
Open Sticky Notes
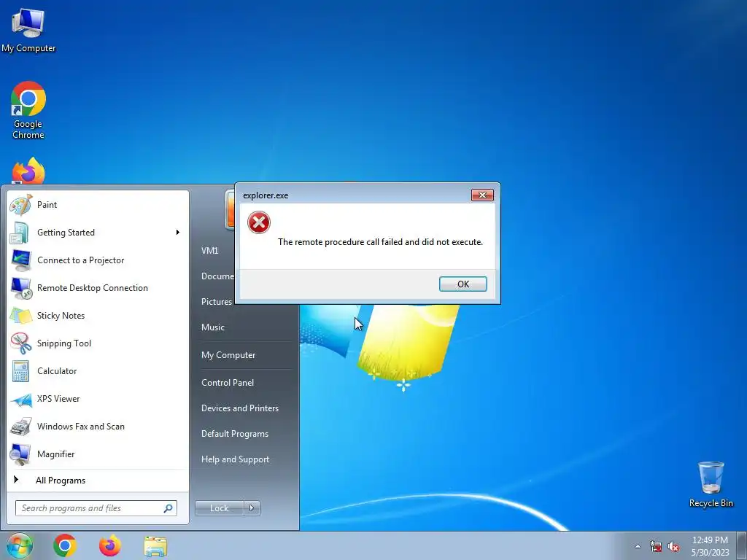(x=98, y=316)
